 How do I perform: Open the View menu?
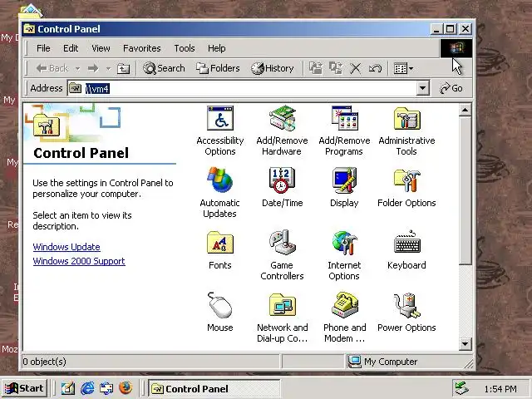click(101, 48)
